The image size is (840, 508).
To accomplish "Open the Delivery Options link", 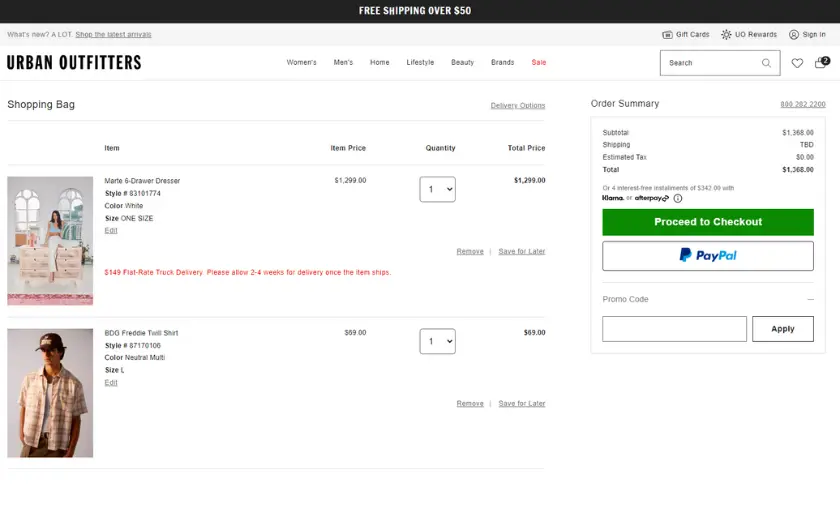I will tap(518, 106).
